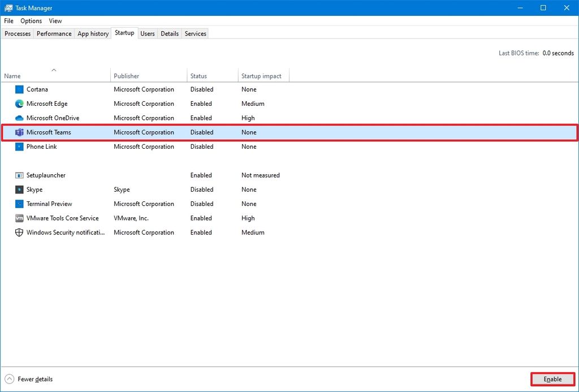Viewport: 579px width, 392px height.
Task: Click the Microsoft Edge startup icon
Action: click(19, 104)
